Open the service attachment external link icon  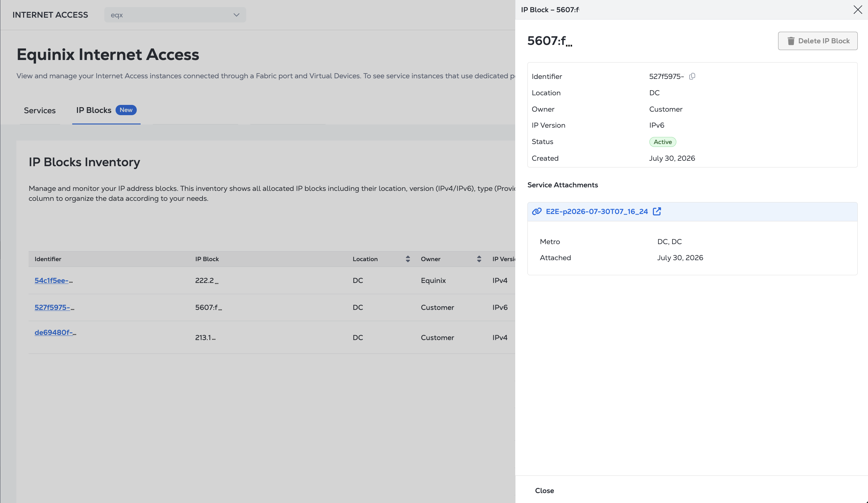point(657,211)
